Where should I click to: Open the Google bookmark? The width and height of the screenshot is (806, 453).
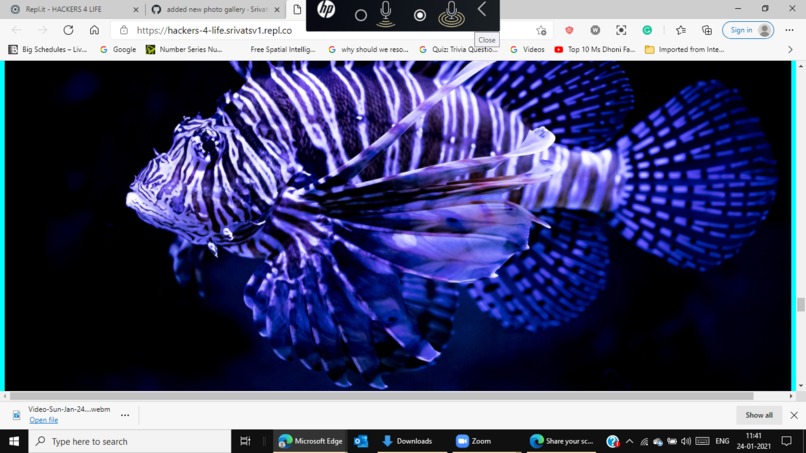point(118,49)
